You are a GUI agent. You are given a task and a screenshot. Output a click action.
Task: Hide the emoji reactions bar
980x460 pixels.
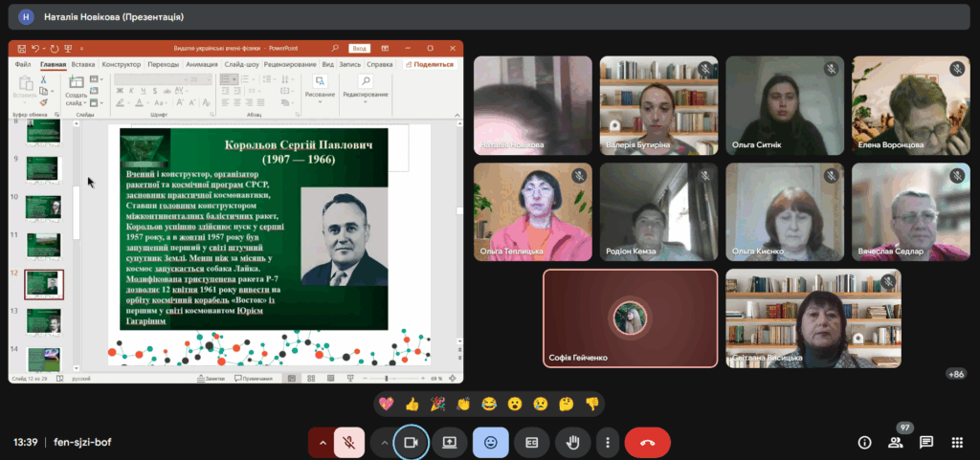coord(491,443)
